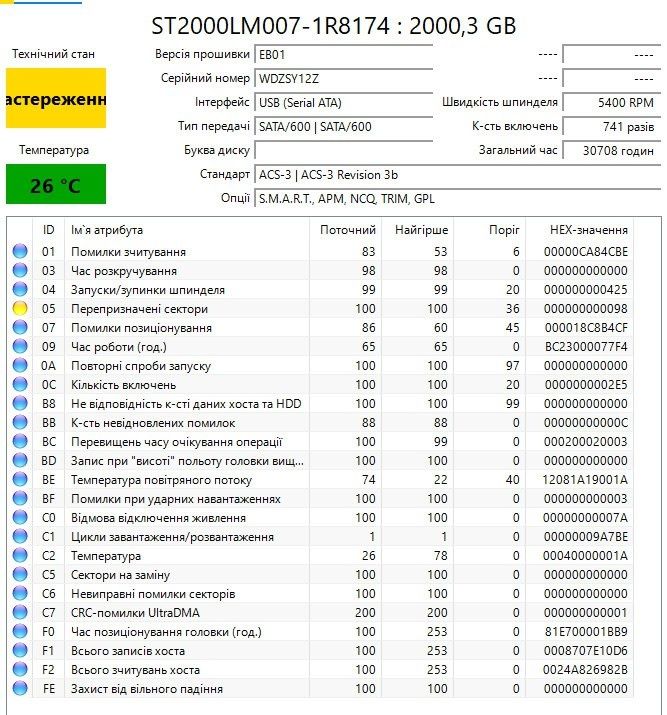Screen dimensions: 667x715
Task: Click the Ім'я атрибута column header
Action: 187,230
